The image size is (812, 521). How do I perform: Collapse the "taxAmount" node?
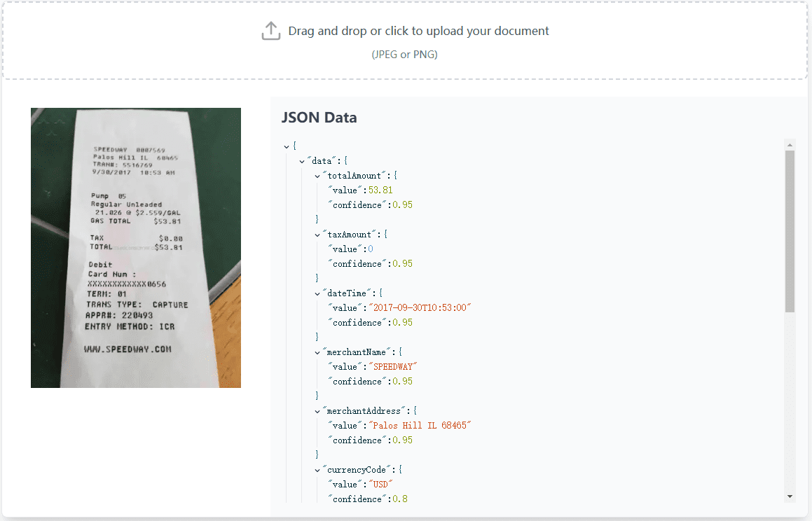pyautogui.click(x=317, y=235)
